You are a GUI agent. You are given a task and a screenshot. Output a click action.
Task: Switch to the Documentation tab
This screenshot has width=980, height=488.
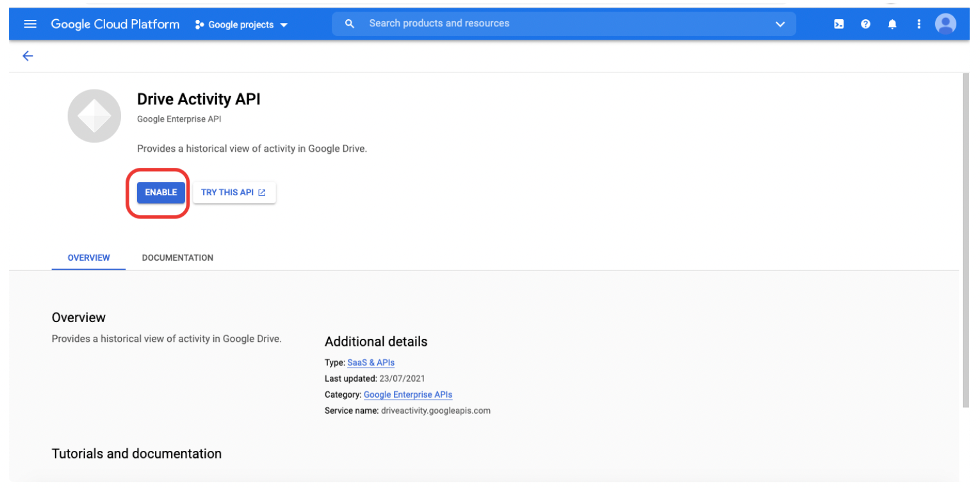coord(177,257)
